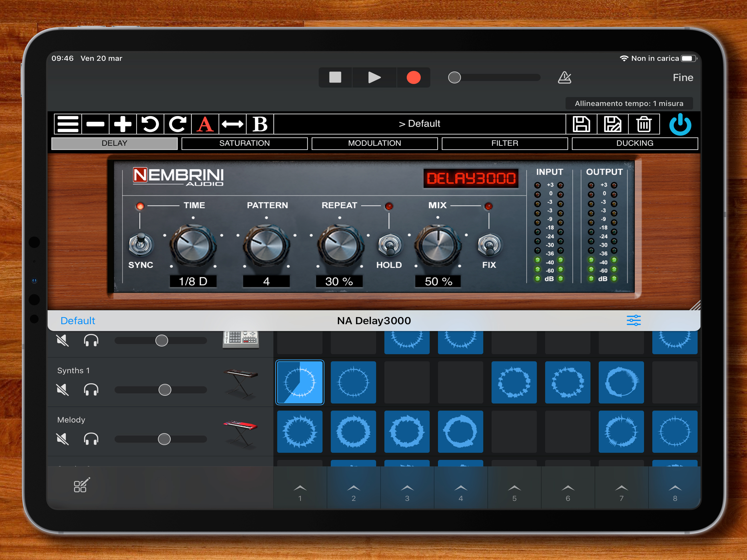This screenshot has width=747, height=560.
Task: Delete preset with trash icon
Action: coord(644,124)
